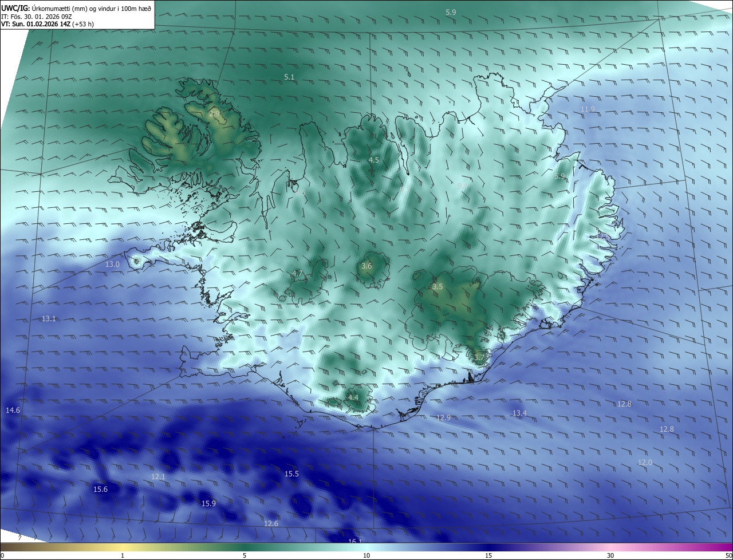Click the 13.1 value label
Screen dimensions: 733x560
pyautogui.click(x=49, y=318)
